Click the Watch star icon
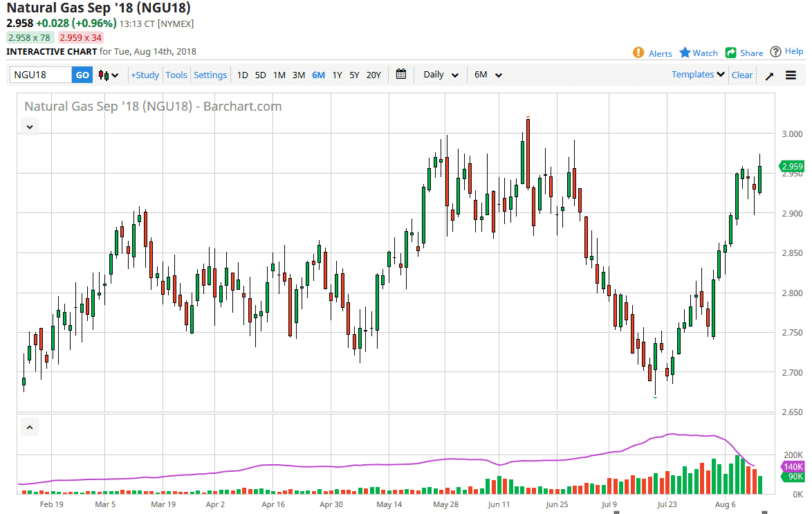 pos(685,53)
